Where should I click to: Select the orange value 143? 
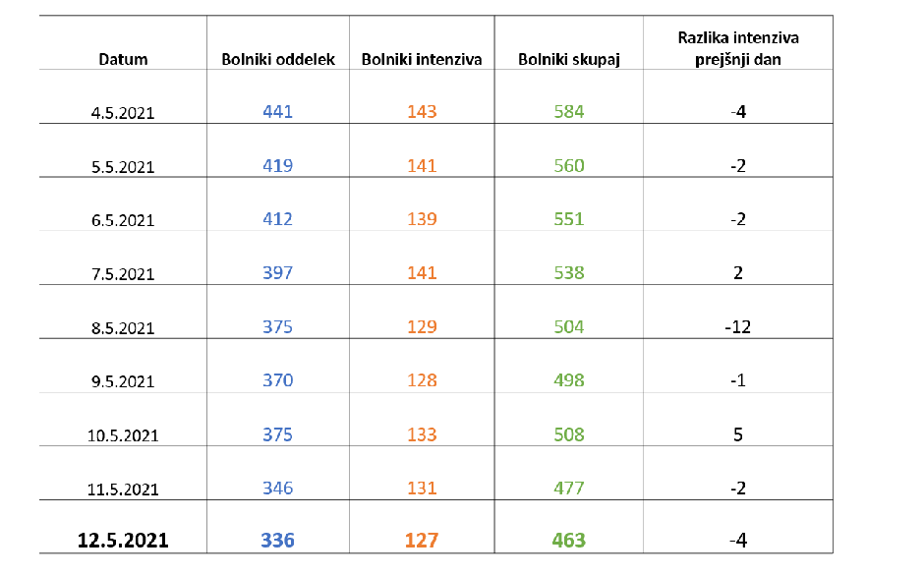[x=422, y=112]
